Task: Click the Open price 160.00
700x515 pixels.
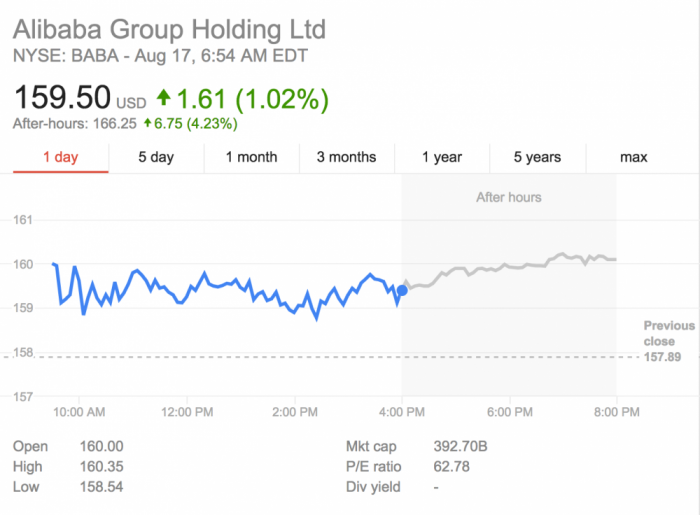Action: tap(101, 446)
